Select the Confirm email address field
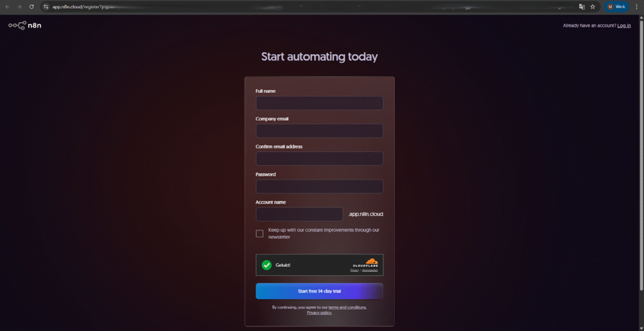This screenshot has width=644, height=331. (319, 158)
